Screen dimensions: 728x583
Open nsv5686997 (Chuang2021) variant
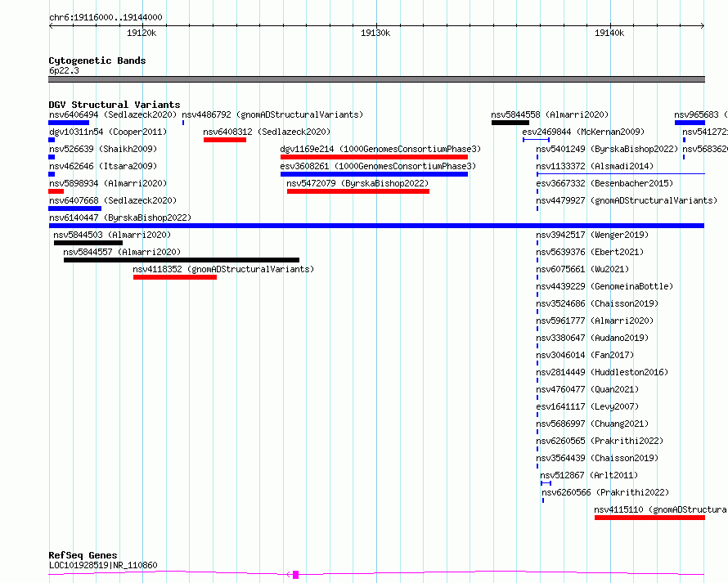592,424
